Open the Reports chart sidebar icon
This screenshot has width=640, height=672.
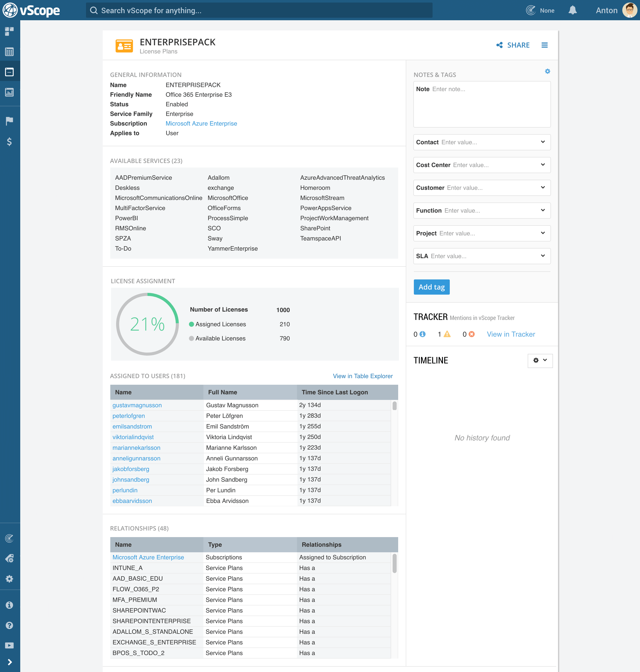tap(10, 92)
